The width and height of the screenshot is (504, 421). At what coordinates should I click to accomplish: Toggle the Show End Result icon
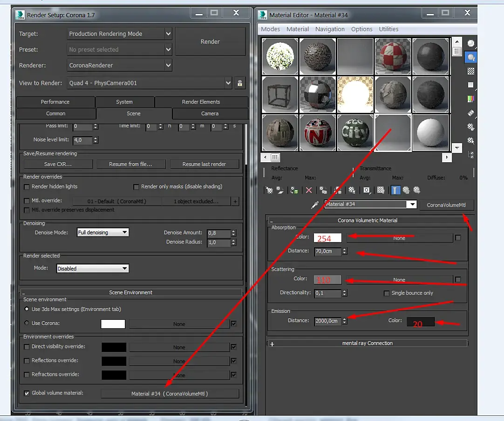(x=395, y=190)
